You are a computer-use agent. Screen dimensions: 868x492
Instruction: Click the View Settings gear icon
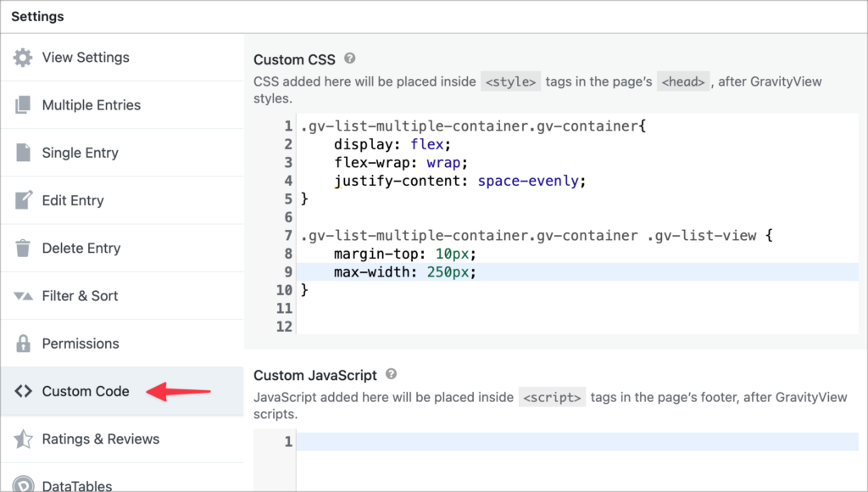pos(25,57)
